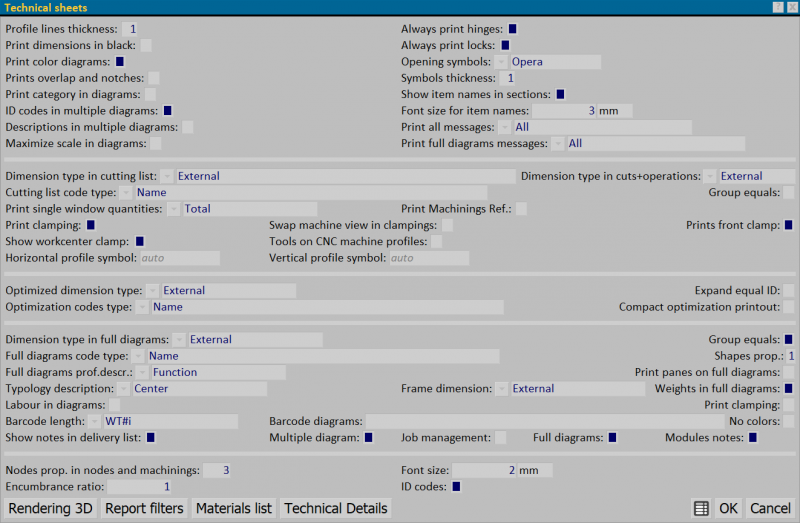Open Materials list
Viewport: 800px width, 523px height.
click(x=234, y=508)
